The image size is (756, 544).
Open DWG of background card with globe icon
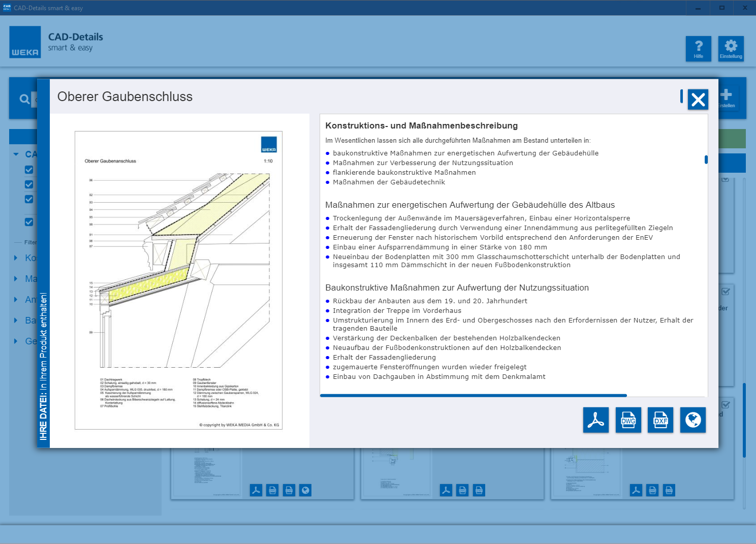[273, 490]
